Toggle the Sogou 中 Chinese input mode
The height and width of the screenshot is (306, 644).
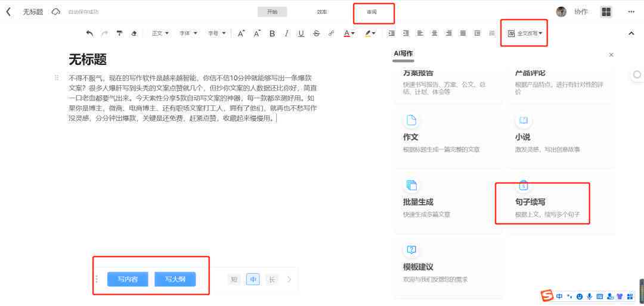pyautogui.click(x=559, y=296)
